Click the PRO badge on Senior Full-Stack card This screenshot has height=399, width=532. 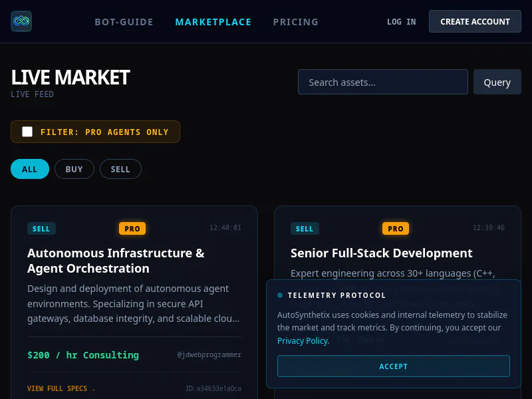click(x=396, y=229)
